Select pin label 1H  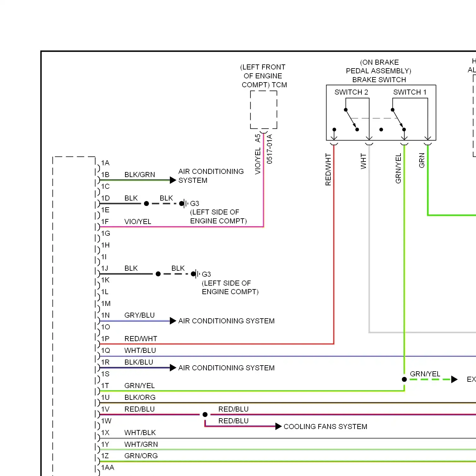coord(105,245)
